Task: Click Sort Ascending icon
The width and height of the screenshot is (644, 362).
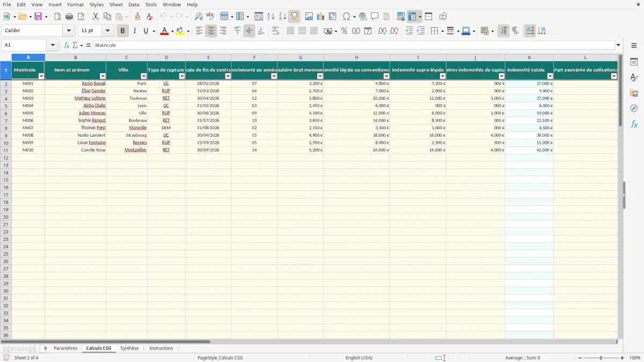Action: [x=271, y=17]
